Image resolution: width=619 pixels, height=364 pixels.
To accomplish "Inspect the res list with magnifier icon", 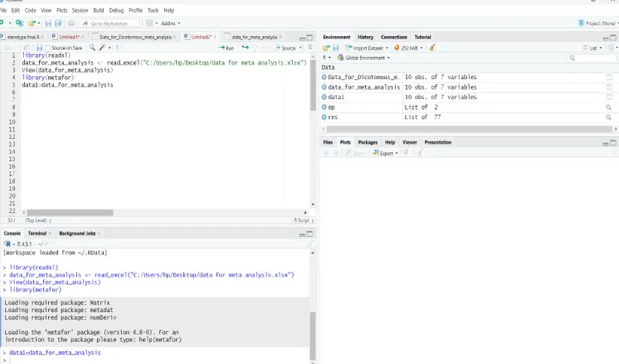I will (608, 117).
